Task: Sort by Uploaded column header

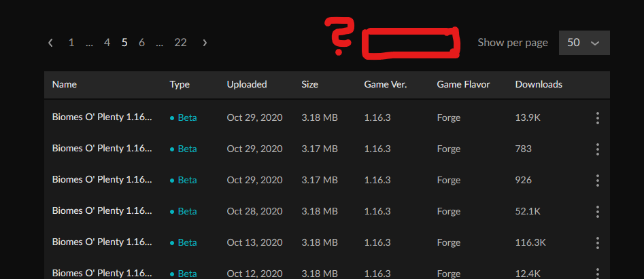Action: (247, 85)
